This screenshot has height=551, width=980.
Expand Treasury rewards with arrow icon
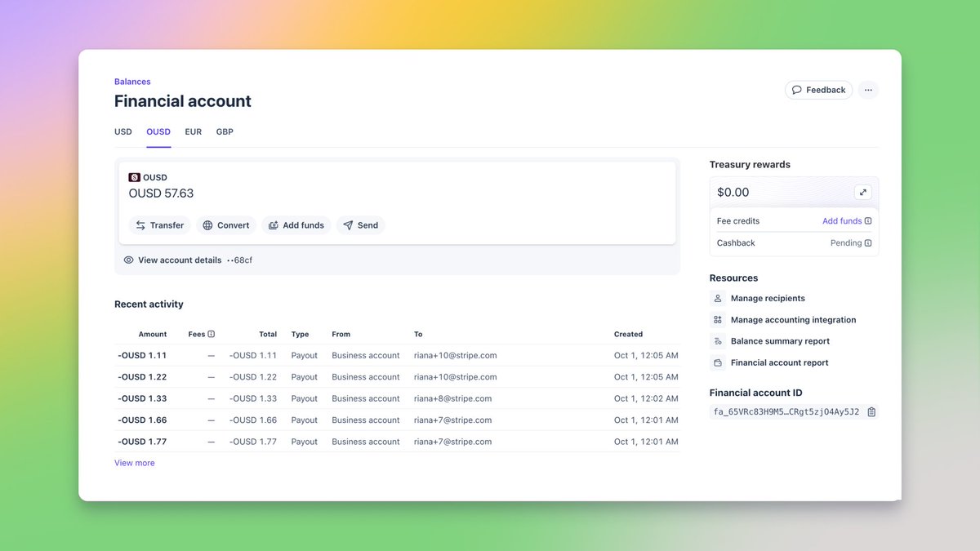point(863,193)
